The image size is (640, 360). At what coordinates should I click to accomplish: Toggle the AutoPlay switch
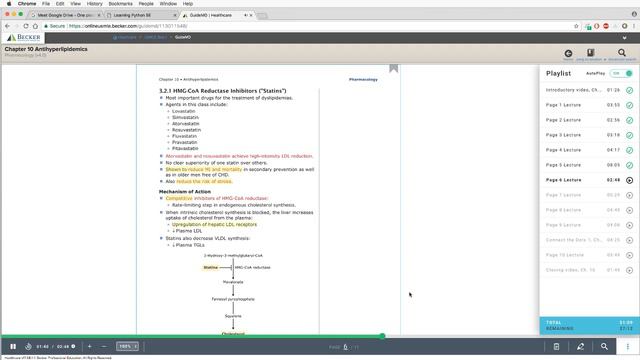[x=621, y=73]
